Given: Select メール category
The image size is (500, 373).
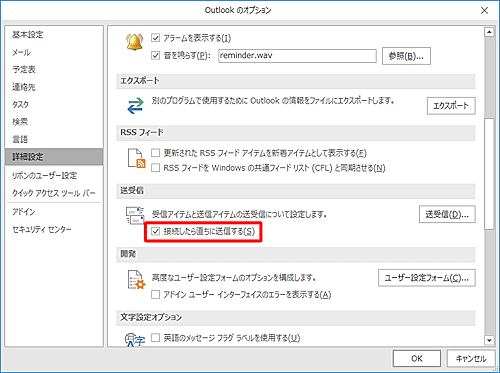Looking at the screenshot, I should point(54,52).
